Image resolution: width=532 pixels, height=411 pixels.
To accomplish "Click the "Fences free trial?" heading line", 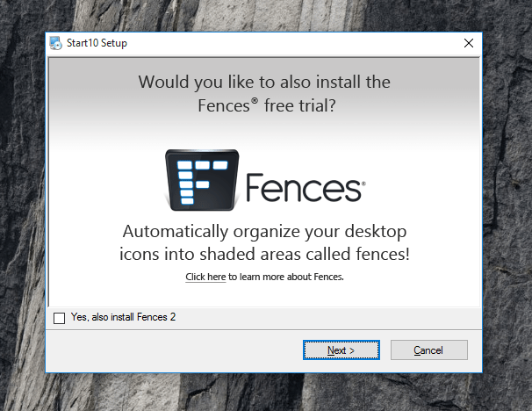I will [x=264, y=107].
